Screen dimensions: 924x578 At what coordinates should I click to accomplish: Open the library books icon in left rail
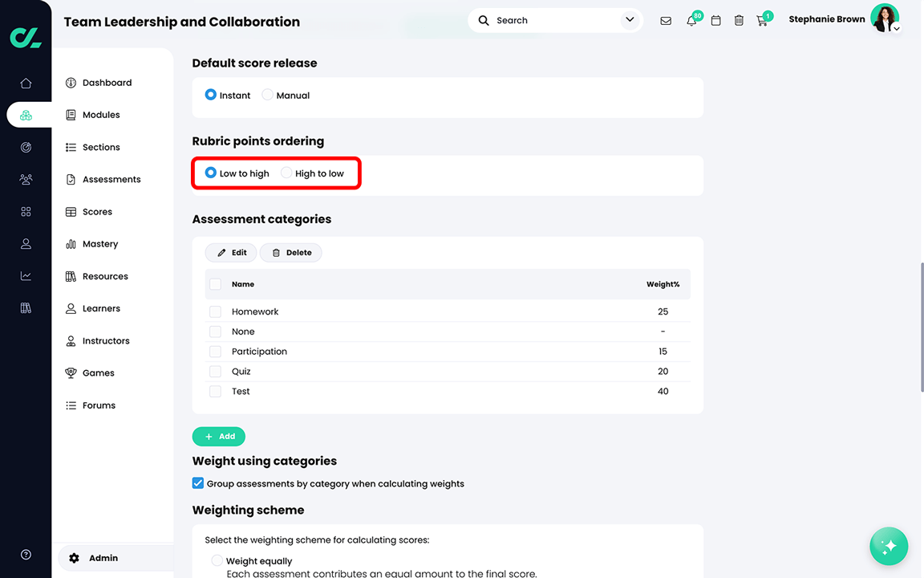coord(26,308)
